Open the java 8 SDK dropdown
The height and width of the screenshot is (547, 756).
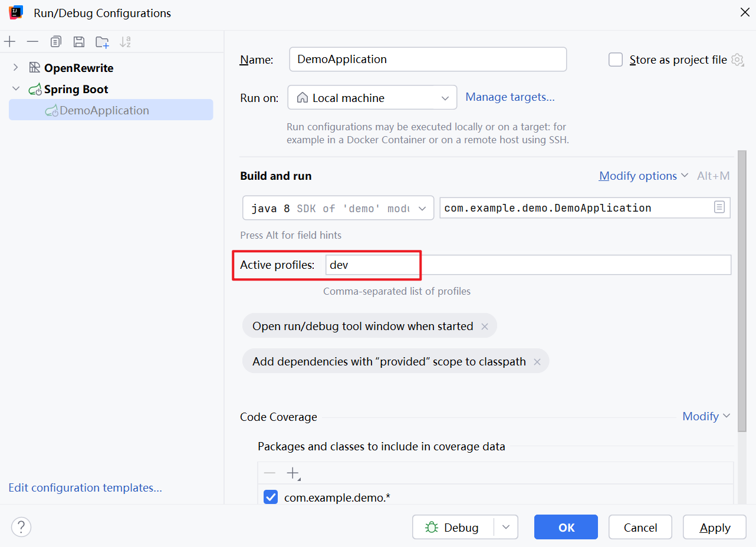coord(338,208)
